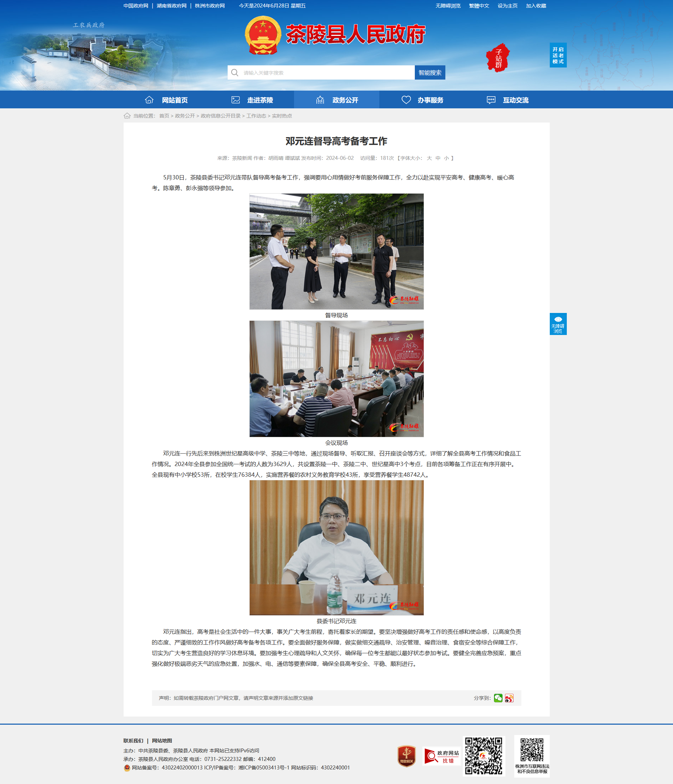Click the police badge icon by 网站备案号
673x784 pixels.
(x=127, y=768)
